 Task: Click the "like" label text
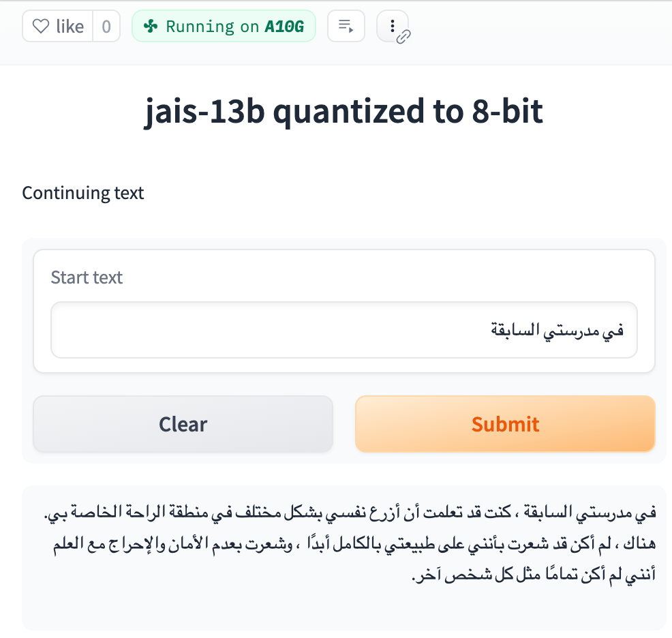[70, 26]
